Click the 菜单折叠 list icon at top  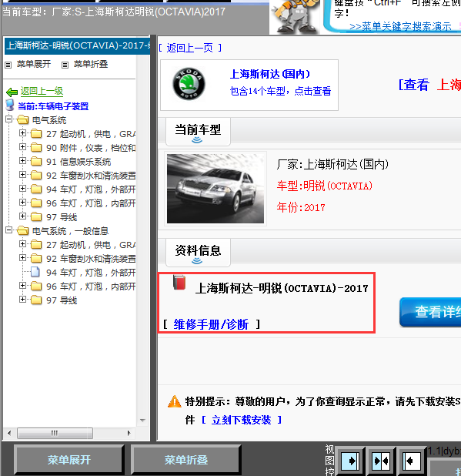[x=65, y=65]
